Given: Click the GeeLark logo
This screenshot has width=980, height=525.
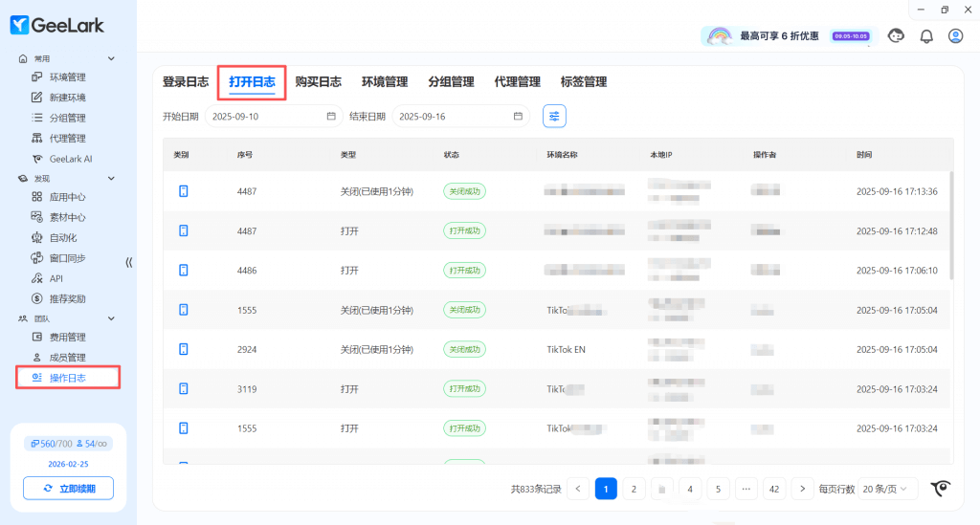Looking at the screenshot, I should [x=57, y=25].
